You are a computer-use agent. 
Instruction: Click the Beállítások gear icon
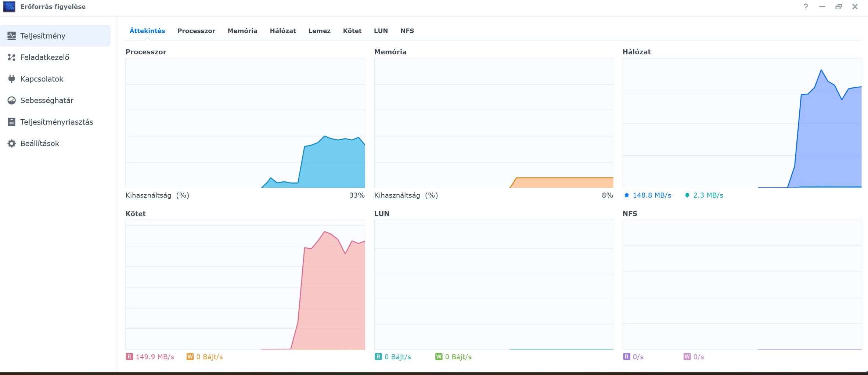(x=12, y=143)
